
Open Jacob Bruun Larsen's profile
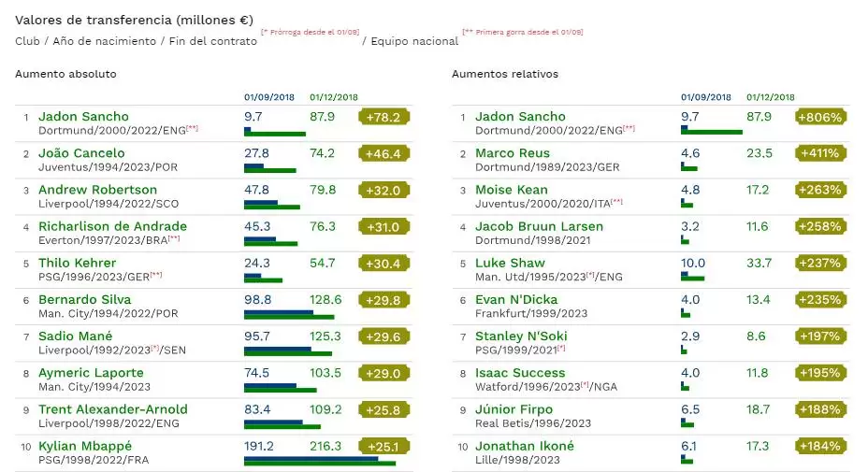(x=539, y=226)
